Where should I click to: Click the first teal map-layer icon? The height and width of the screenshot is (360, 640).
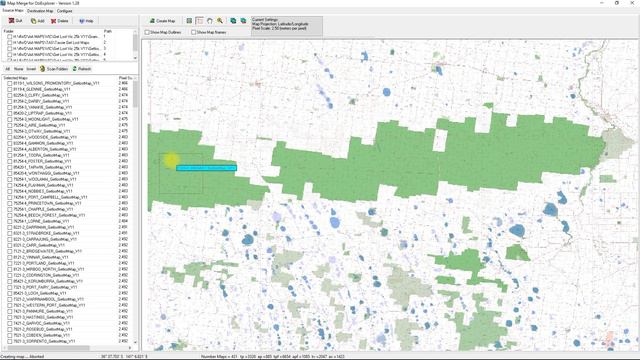pyautogui.click(x=233, y=20)
